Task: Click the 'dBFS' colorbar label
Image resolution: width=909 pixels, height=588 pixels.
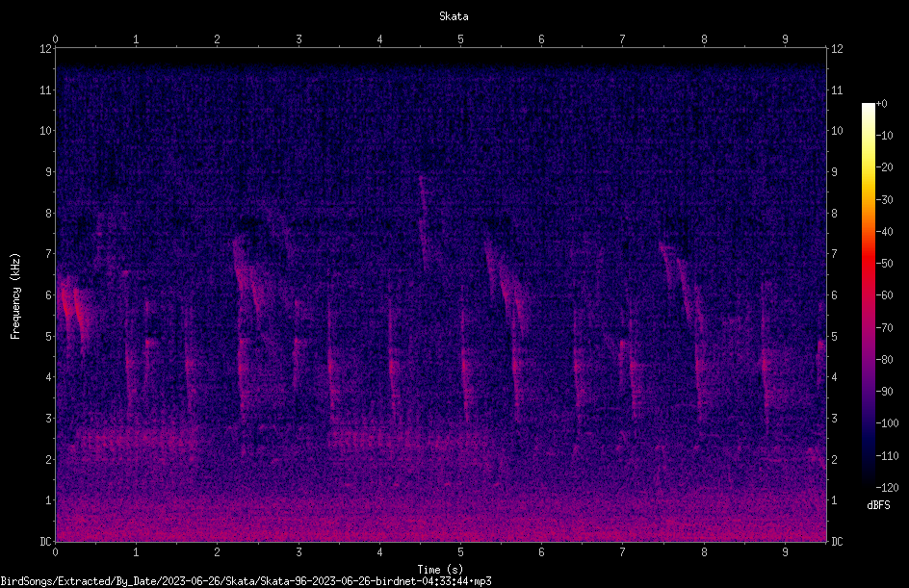Action: 878,505
